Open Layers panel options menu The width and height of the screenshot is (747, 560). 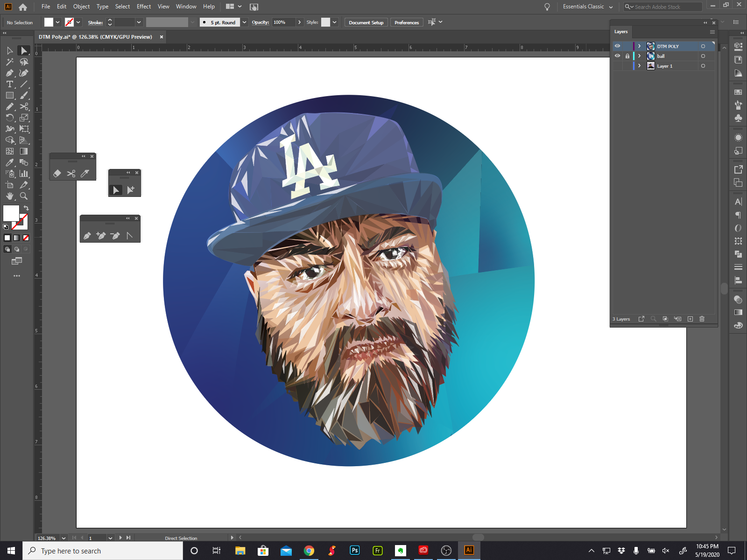point(712,32)
